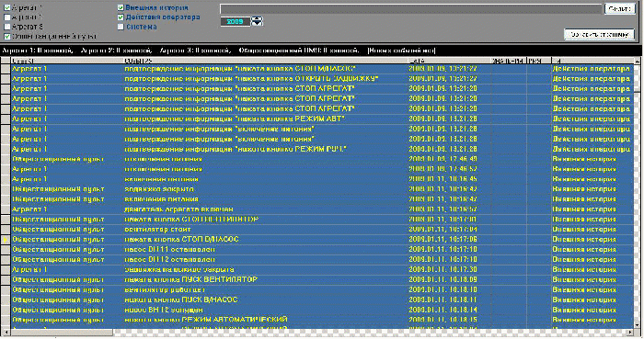The width and height of the screenshot is (644, 339).
Task: Uncheck the Агрегат 1 checkbox
Action: (x=7, y=7)
